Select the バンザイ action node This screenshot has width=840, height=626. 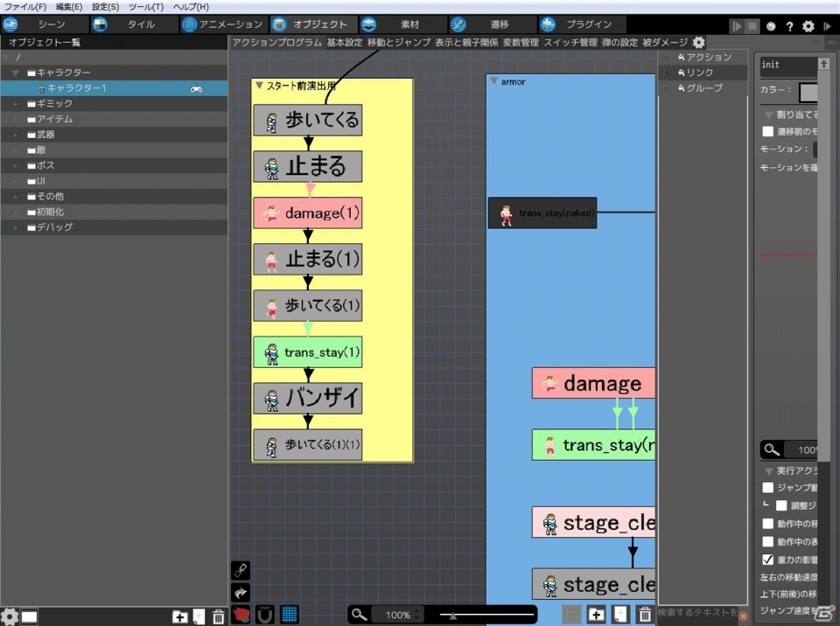(x=307, y=398)
